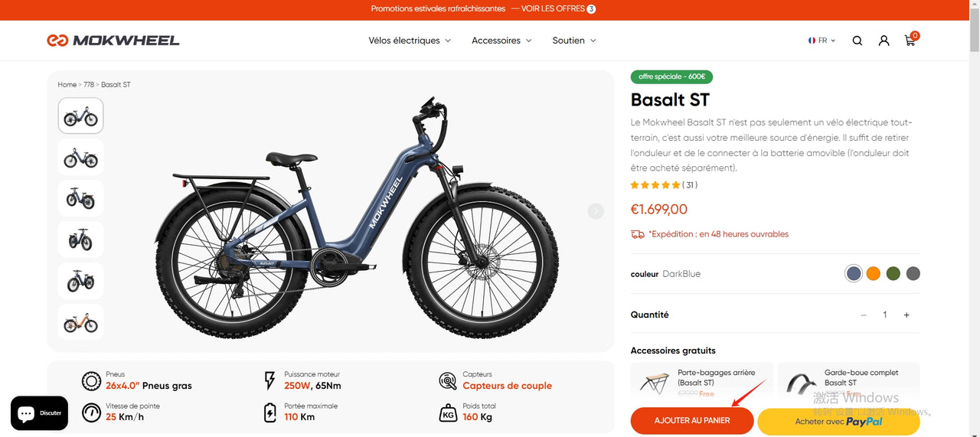The height and width of the screenshot is (437, 980).
Task: Open the user account icon
Action: pos(884,41)
